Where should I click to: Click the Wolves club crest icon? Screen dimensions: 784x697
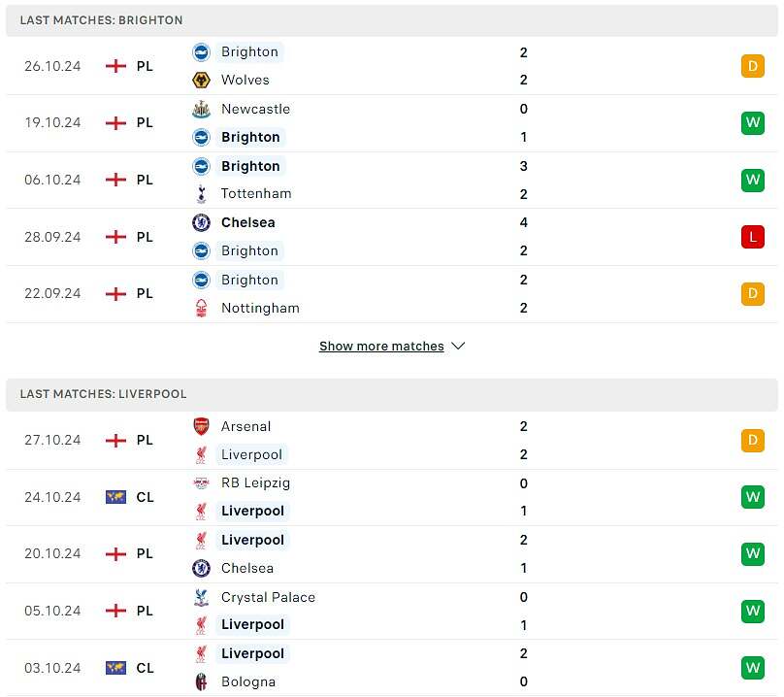point(201,80)
